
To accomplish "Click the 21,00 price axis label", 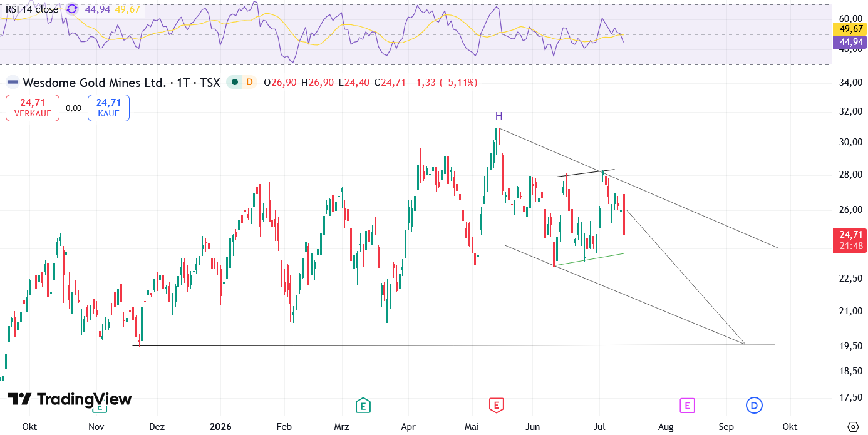I will pos(852,311).
